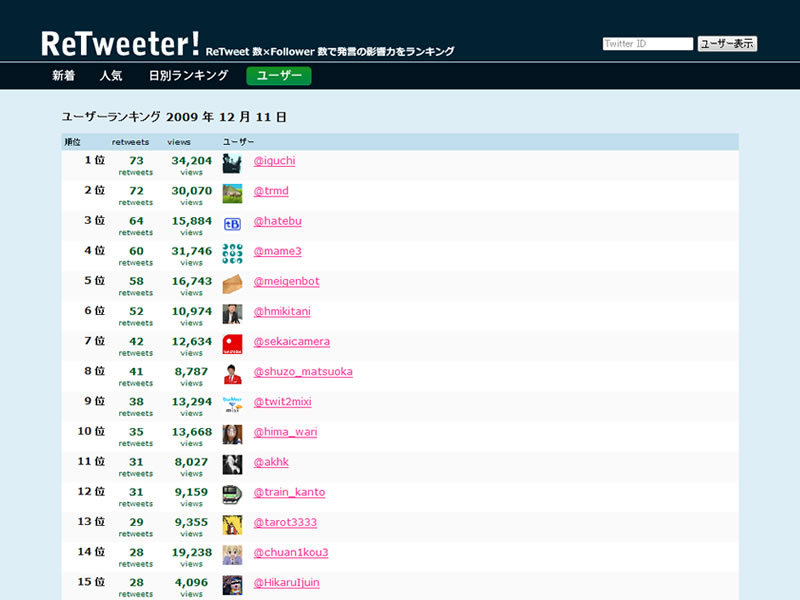
Task: Open the @trmd user link
Action: click(271, 191)
